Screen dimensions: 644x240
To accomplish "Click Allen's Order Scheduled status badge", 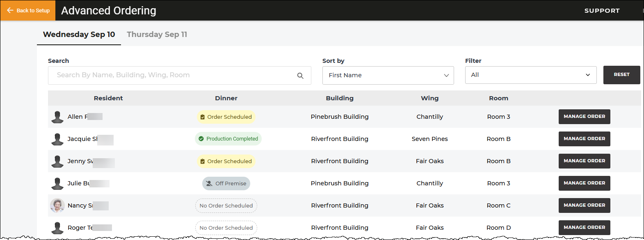I will (226, 117).
